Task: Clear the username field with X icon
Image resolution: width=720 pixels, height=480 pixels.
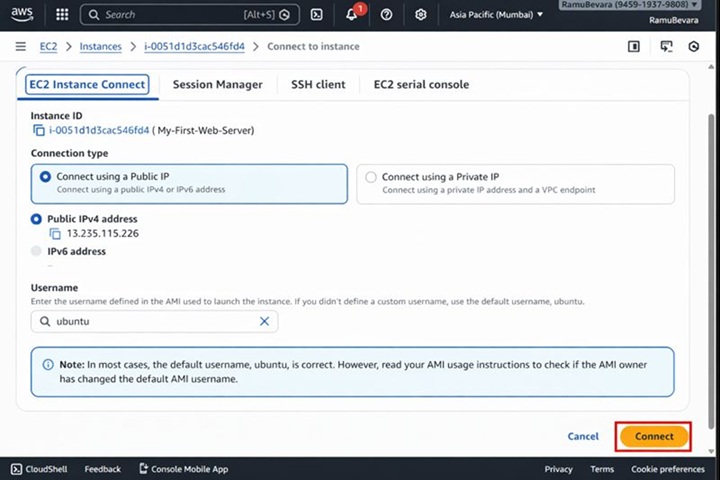Action: click(x=264, y=321)
